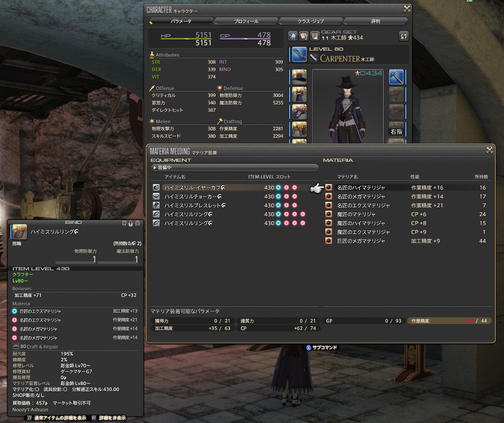This screenshot has width=504, height=423.
Task: Switch to the パラメータ tab
Action: (181, 21)
